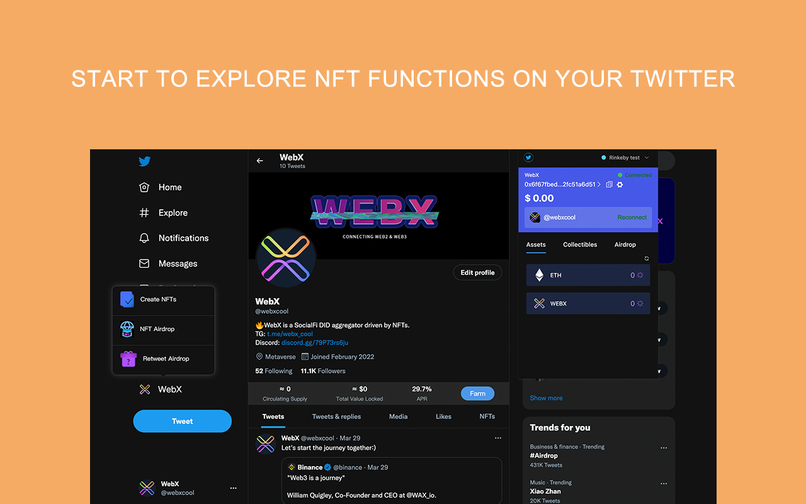Open the 52 Following list
The height and width of the screenshot is (504, 806).
[x=273, y=371]
